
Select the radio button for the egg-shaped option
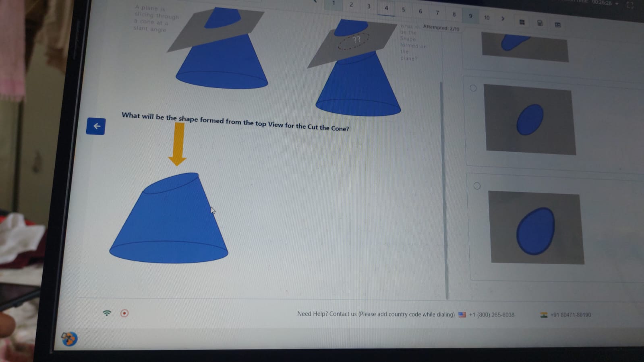click(477, 186)
